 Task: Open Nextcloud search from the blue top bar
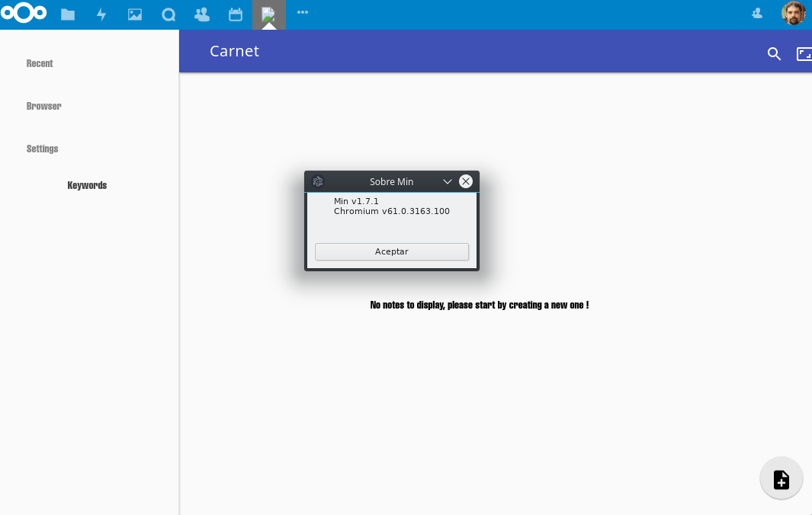(x=168, y=14)
